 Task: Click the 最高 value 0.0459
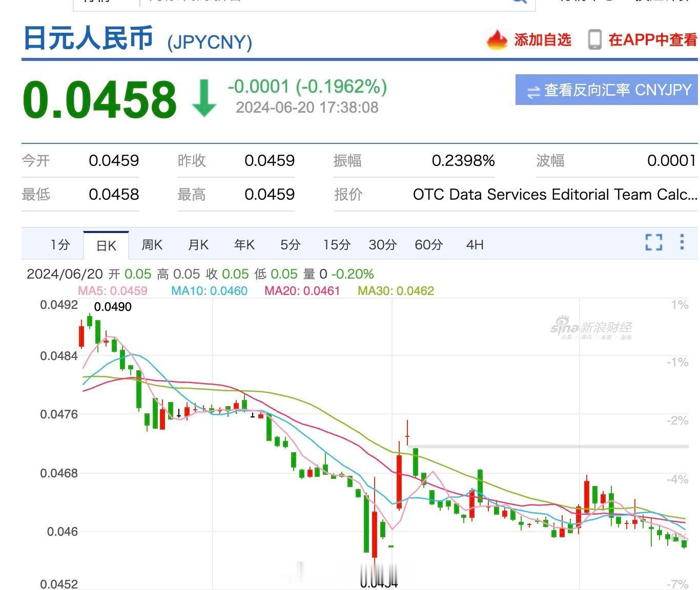(270, 195)
